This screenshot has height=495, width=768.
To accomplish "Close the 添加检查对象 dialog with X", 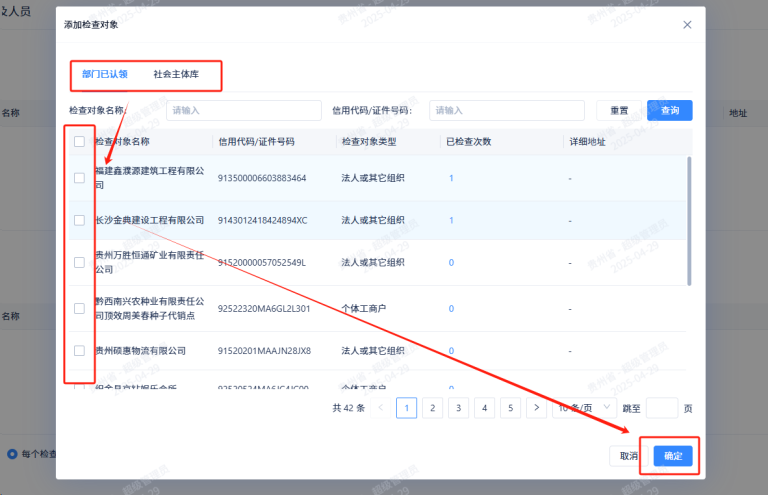I will (687, 24).
